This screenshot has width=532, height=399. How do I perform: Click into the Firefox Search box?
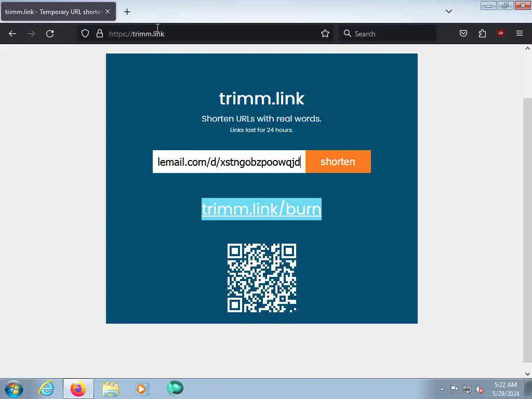pyautogui.click(x=388, y=34)
